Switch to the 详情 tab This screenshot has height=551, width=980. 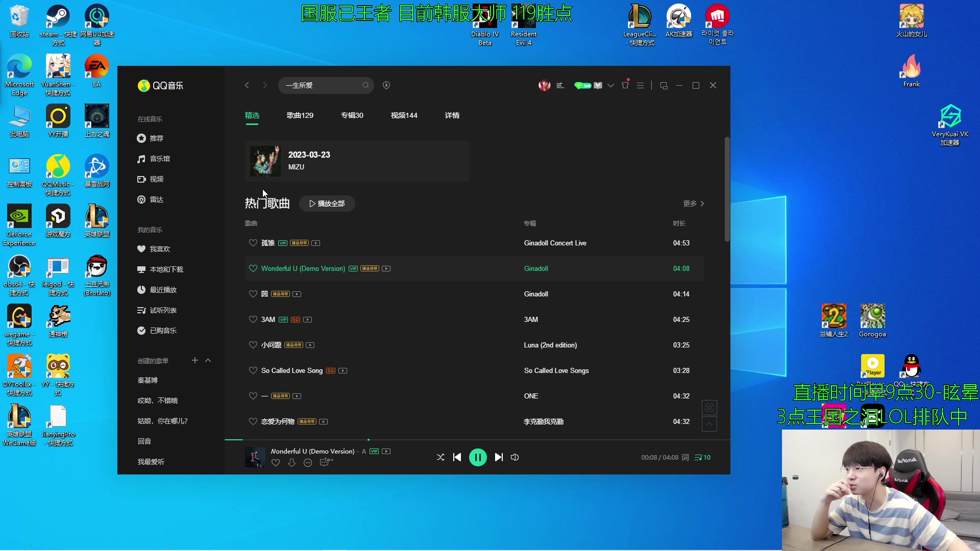(x=452, y=115)
